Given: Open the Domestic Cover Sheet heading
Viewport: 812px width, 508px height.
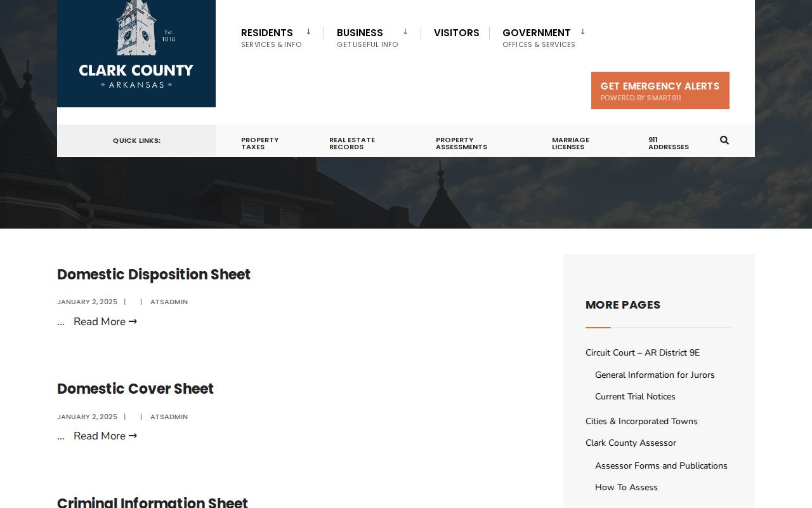Looking at the screenshot, I should point(135,389).
